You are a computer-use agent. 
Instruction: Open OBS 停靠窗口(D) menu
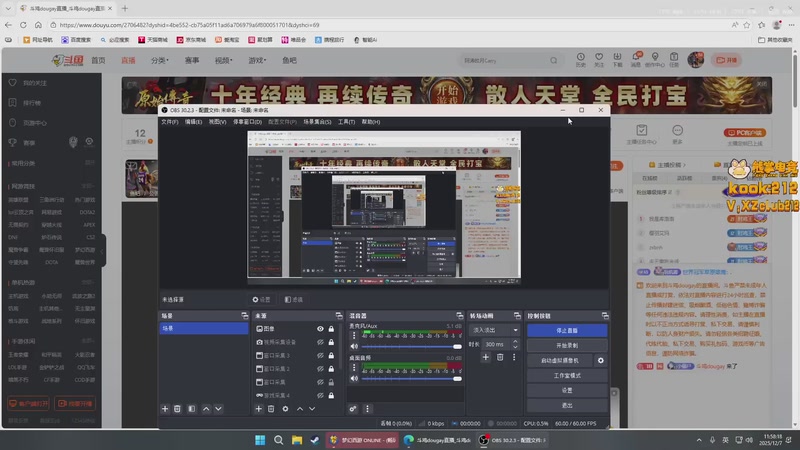click(x=247, y=122)
